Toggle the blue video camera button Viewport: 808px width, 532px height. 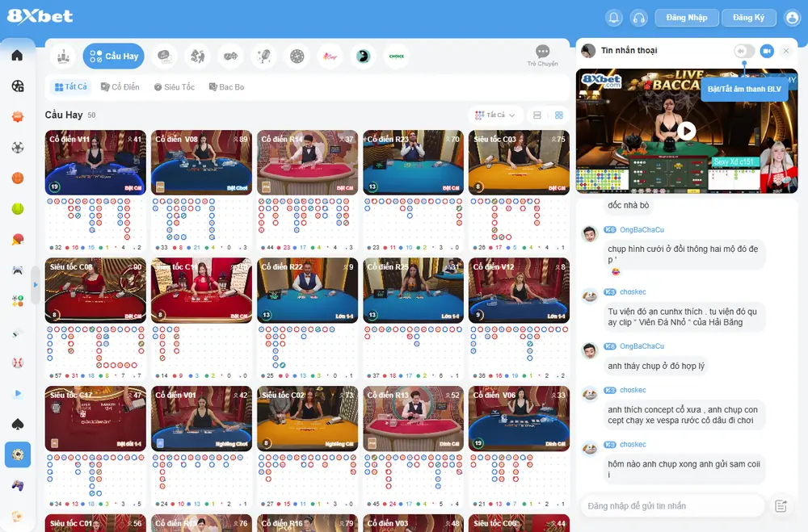click(x=767, y=51)
